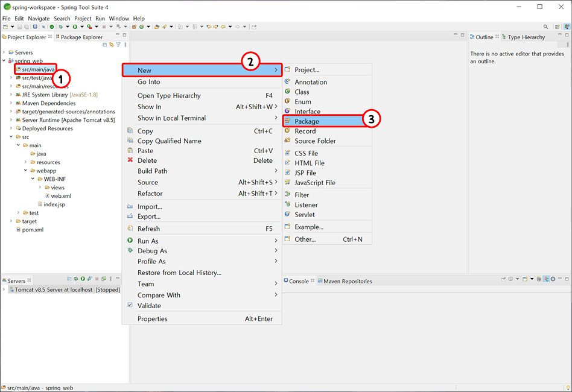Click the Boot Dashboard green circle toolbar icon
The width and height of the screenshot is (572, 392).
(x=52, y=27)
